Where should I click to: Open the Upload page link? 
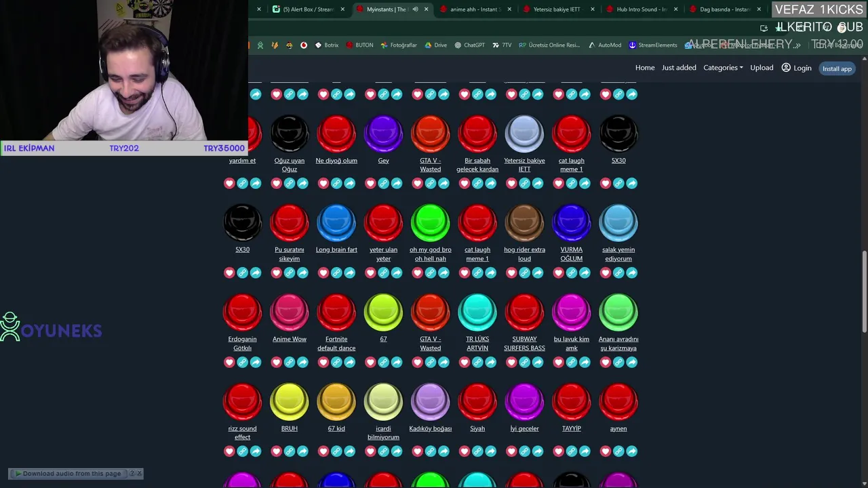tap(762, 68)
